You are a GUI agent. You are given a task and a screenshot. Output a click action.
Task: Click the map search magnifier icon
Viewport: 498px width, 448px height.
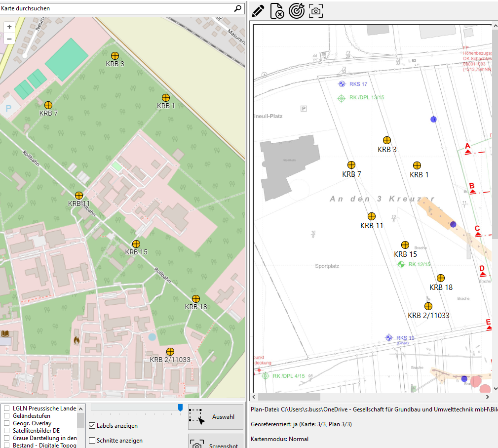(x=237, y=8)
